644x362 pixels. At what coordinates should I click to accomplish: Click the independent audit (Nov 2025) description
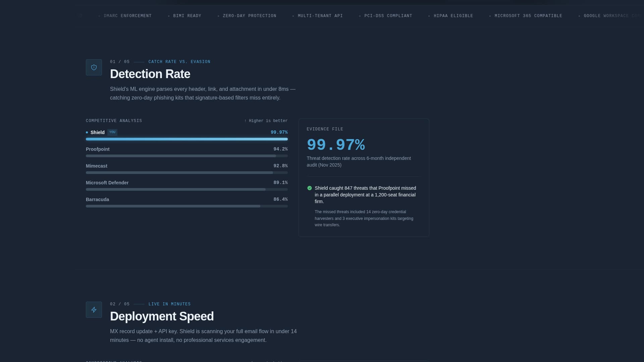pos(359,162)
